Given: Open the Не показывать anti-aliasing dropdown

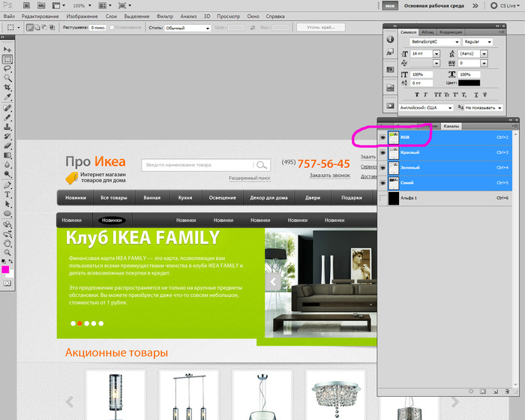Looking at the screenshot, I should [x=499, y=108].
